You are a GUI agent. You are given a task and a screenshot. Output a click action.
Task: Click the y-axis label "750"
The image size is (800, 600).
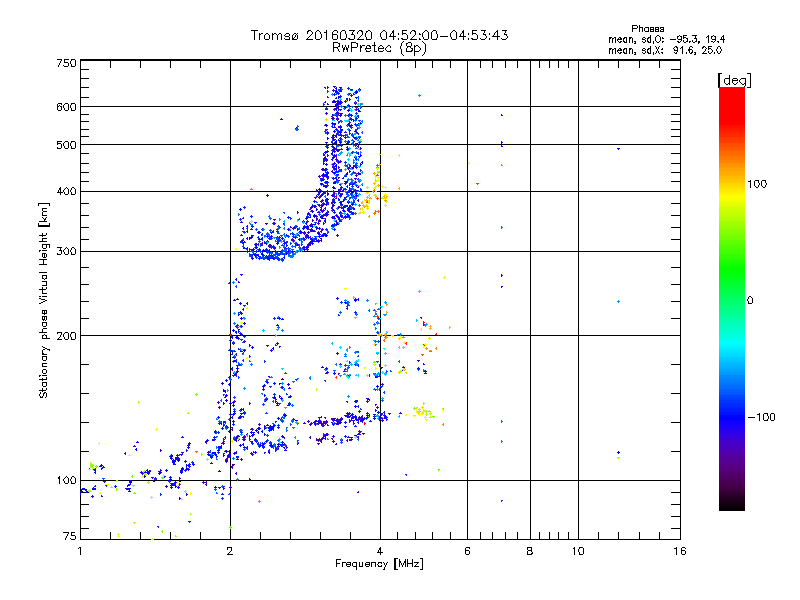pyautogui.click(x=66, y=63)
